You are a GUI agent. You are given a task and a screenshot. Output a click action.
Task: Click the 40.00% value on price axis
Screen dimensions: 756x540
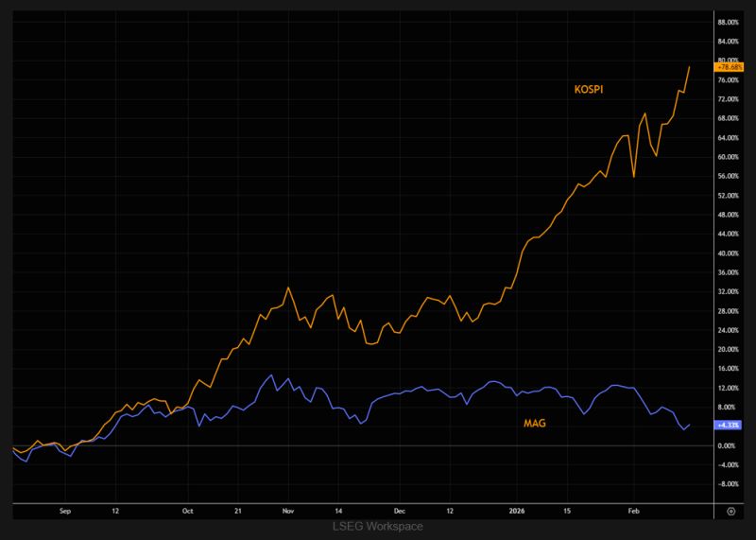pyautogui.click(x=728, y=253)
